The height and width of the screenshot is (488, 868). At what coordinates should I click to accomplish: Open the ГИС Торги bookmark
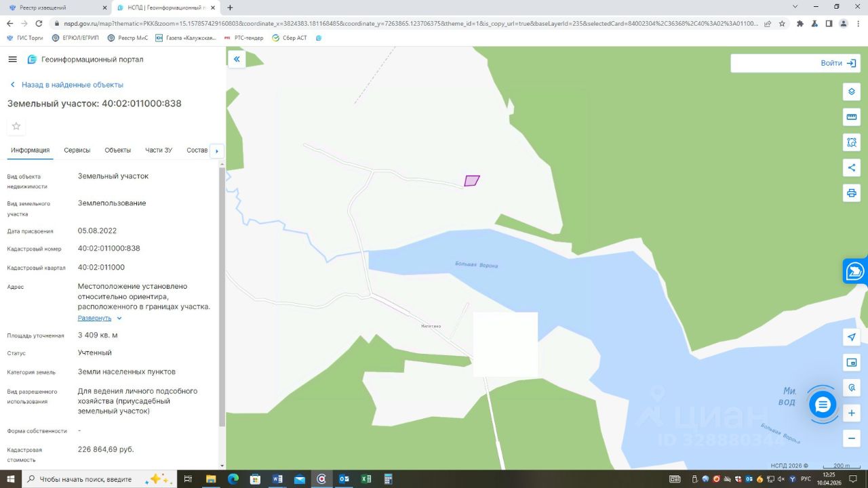click(25, 38)
